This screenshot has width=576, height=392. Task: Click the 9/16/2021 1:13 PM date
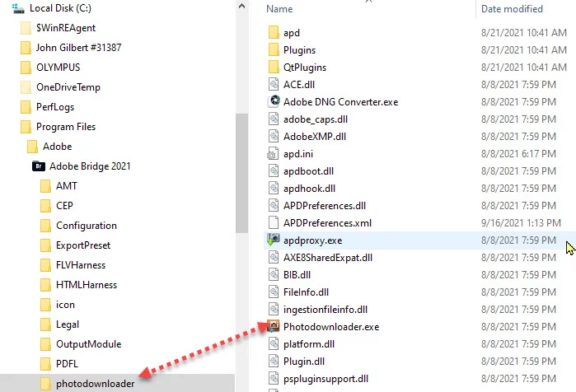[x=521, y=223]
